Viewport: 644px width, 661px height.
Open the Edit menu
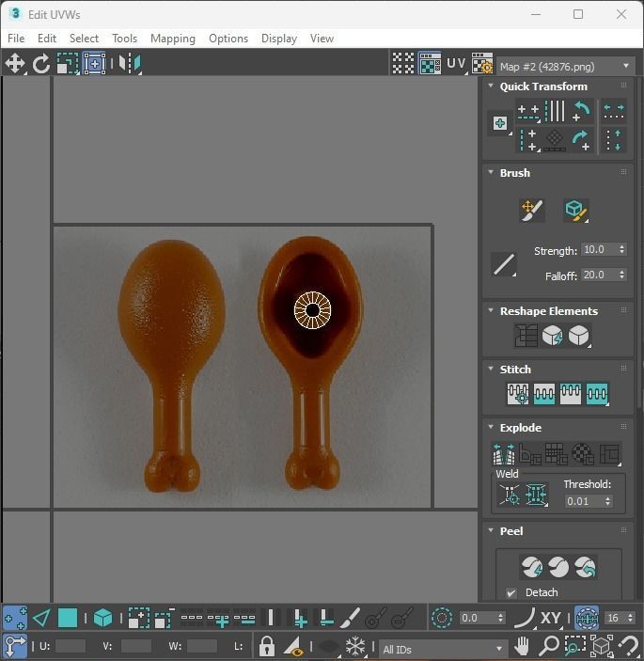47,39
